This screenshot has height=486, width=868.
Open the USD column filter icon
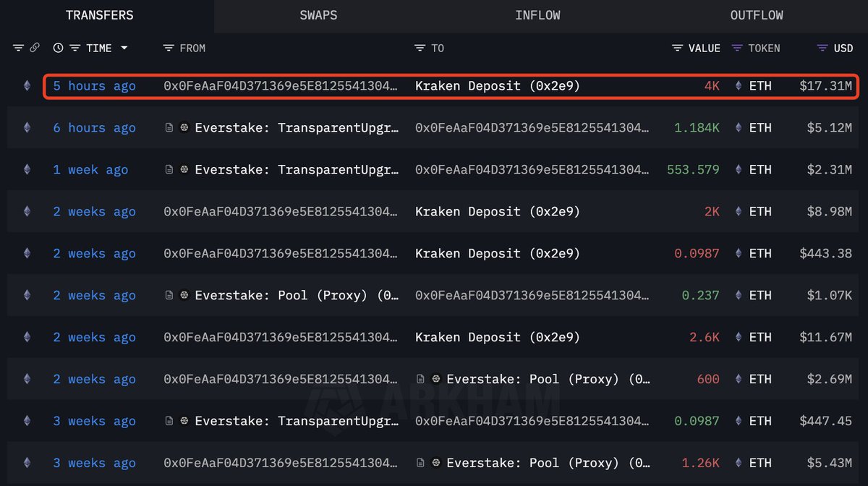[822, 48]
